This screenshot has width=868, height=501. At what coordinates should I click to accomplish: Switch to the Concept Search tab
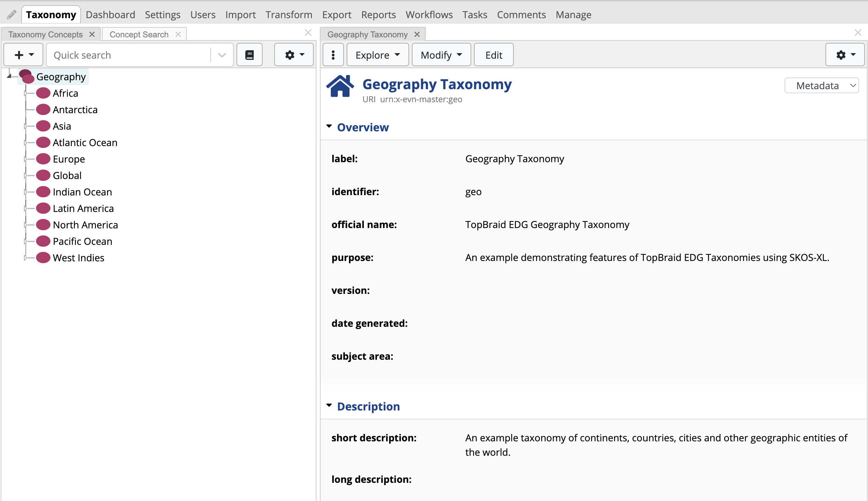click(x=139, y=34)
